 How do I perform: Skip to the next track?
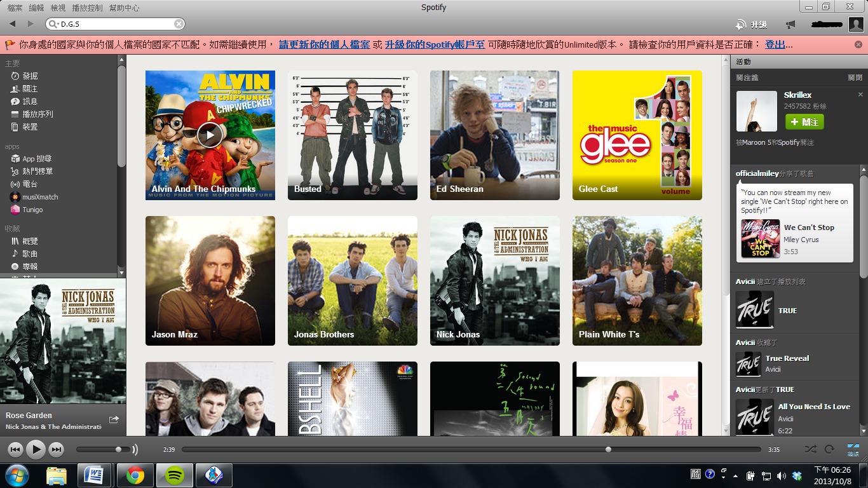pos(57,450)
